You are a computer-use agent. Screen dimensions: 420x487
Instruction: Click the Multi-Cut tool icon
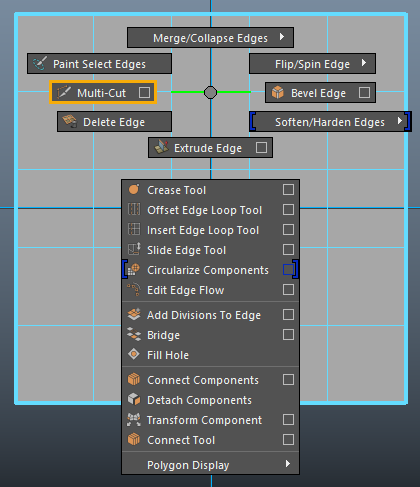[63, 92]
